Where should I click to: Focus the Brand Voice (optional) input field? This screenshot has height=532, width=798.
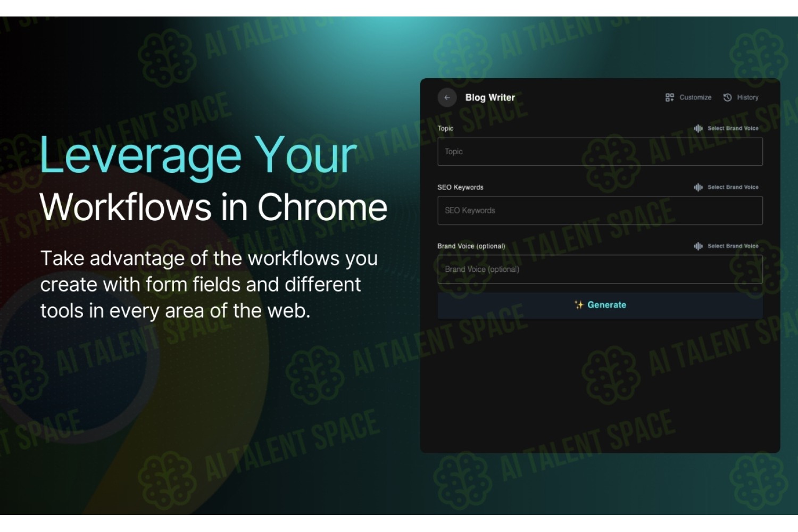[x=600, y=269]
